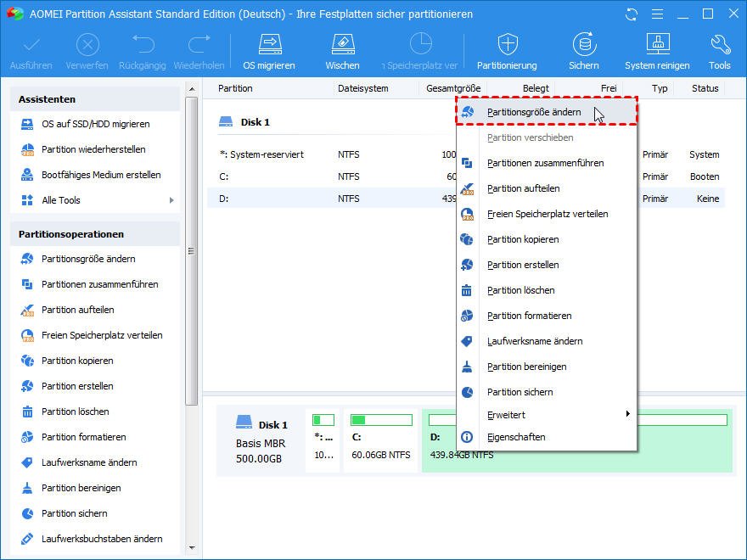Screen dimensions: 747x560
Task: Sort by the Typ column header
Action: point(660,88)
